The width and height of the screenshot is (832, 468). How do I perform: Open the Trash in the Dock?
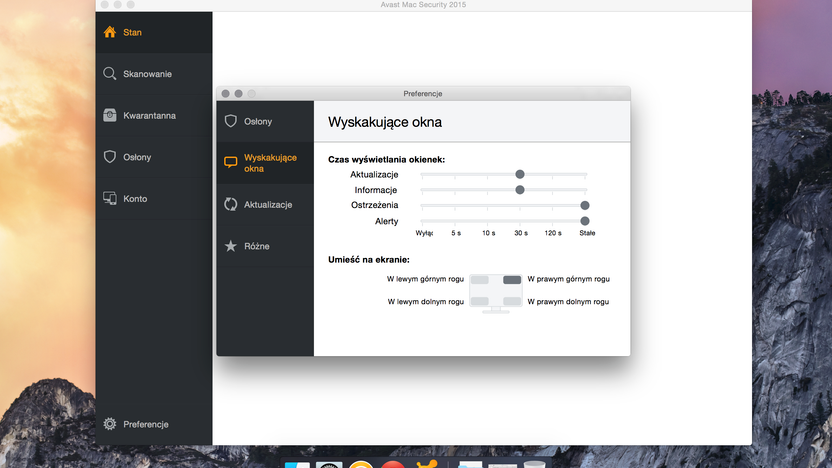tap(534, 465)
